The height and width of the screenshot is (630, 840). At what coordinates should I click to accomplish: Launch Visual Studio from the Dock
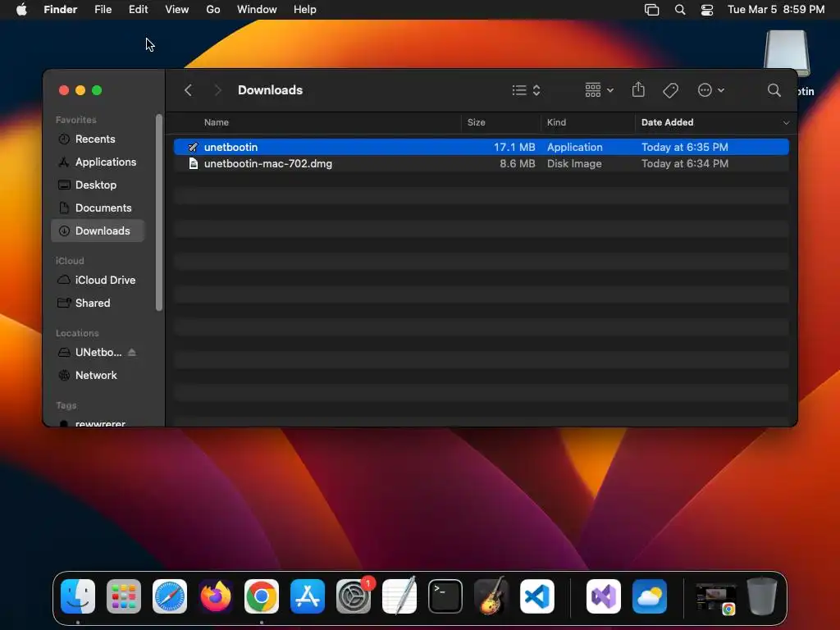604,596
